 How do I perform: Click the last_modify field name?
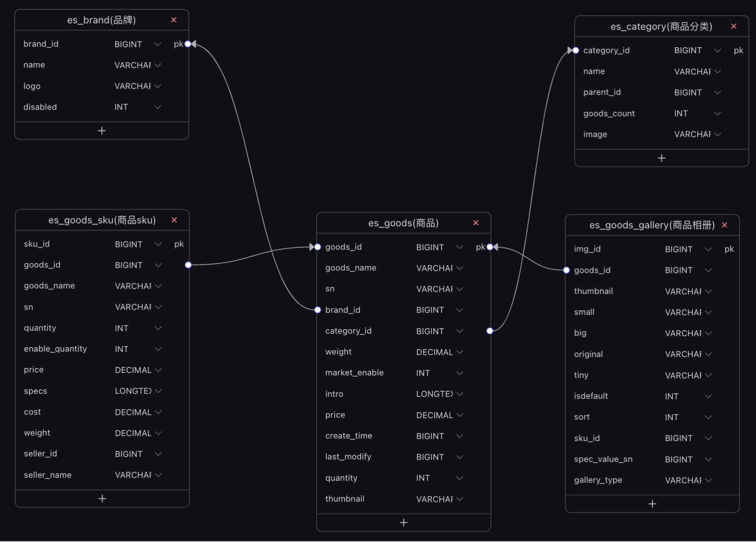(348, 456)
